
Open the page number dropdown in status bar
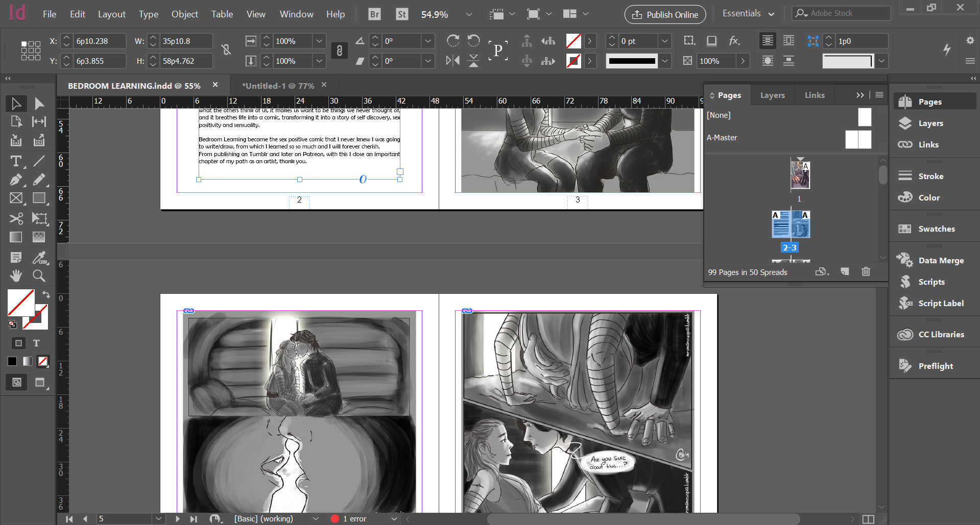pos(158,519)
